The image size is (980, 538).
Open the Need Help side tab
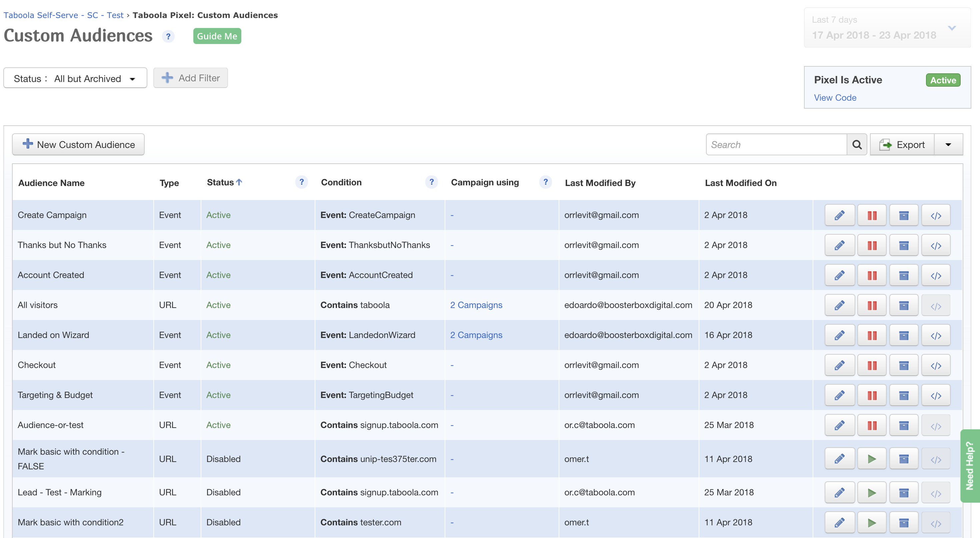pos(970,466)
